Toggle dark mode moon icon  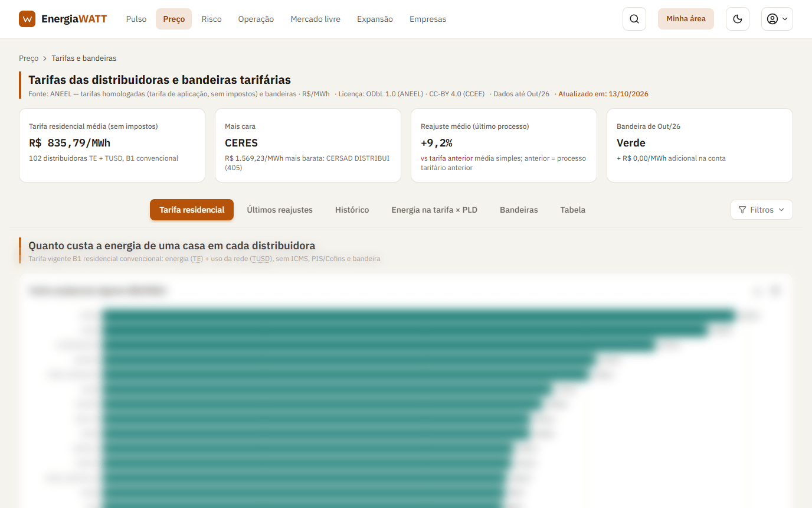pyautogui.click(x=738, y=19)
